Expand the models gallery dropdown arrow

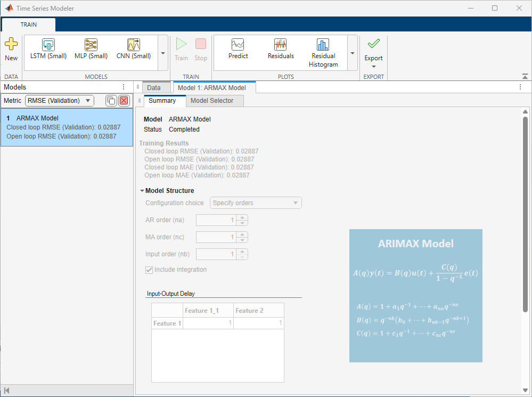point(163,53)
